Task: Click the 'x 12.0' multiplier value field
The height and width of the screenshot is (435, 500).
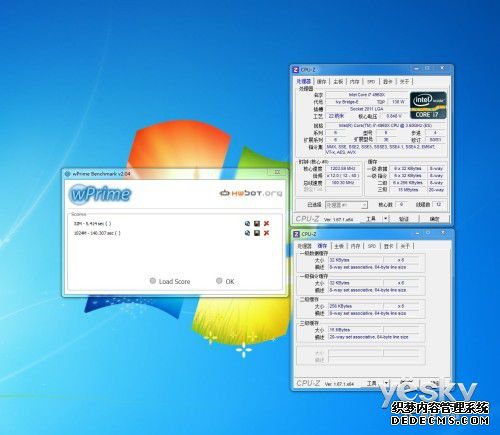Action: point(343,176)
